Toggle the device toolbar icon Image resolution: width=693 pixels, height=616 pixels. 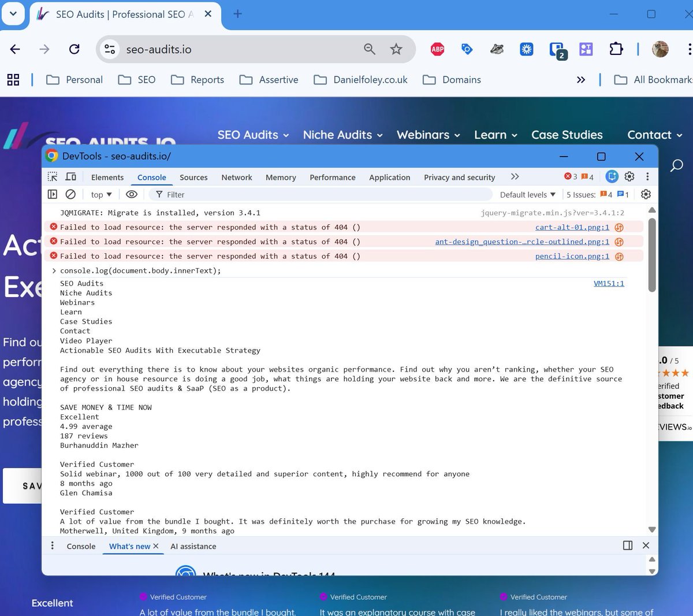coord(70,177)
